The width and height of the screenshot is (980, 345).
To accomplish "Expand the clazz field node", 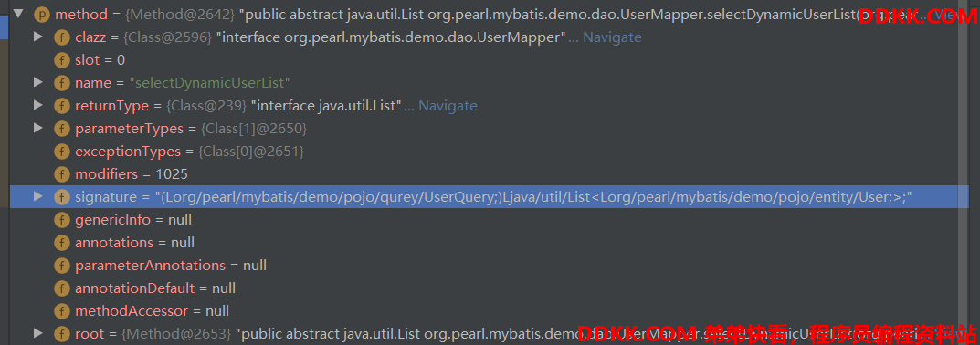I will click(x=38, y=37).
